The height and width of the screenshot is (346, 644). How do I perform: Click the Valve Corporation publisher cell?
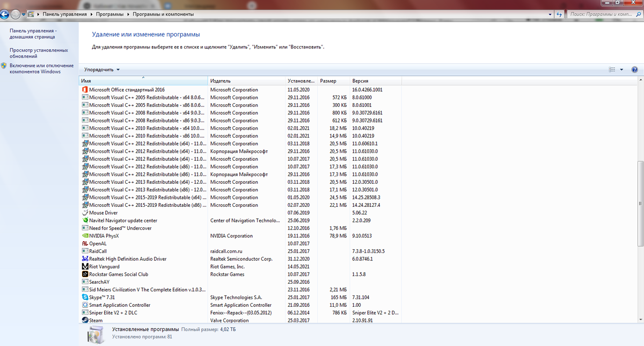click(229, 320)
